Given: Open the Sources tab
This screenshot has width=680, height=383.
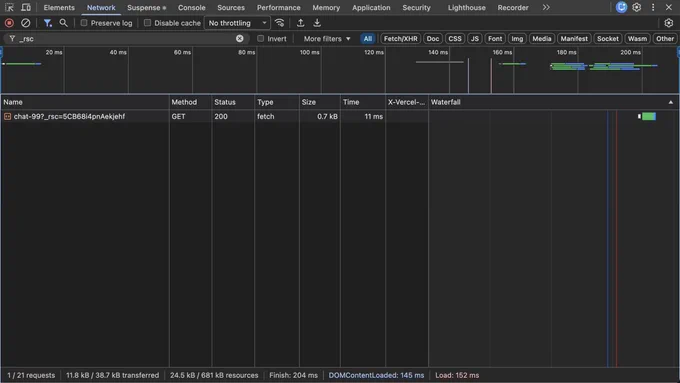Looking at the screenshot, I should [231, 7].
